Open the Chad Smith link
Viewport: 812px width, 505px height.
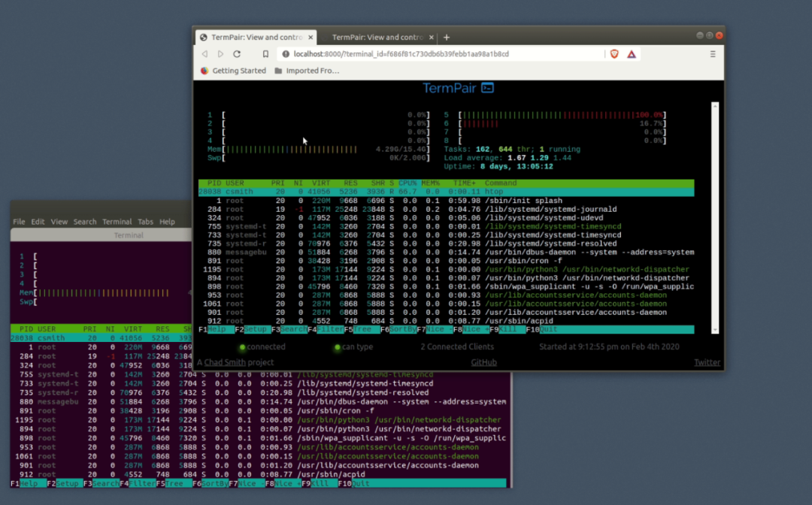click(225, 362)
